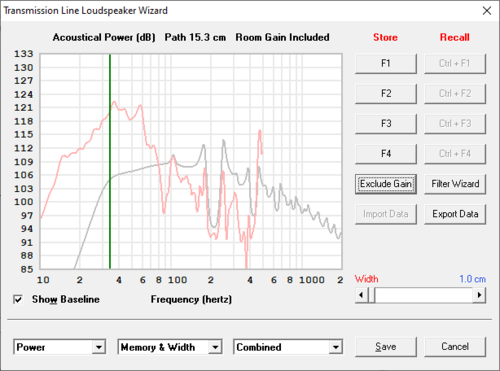The image size is (500, 371).
Task: Save the wizard settings
Action: (x=386, y=347)
